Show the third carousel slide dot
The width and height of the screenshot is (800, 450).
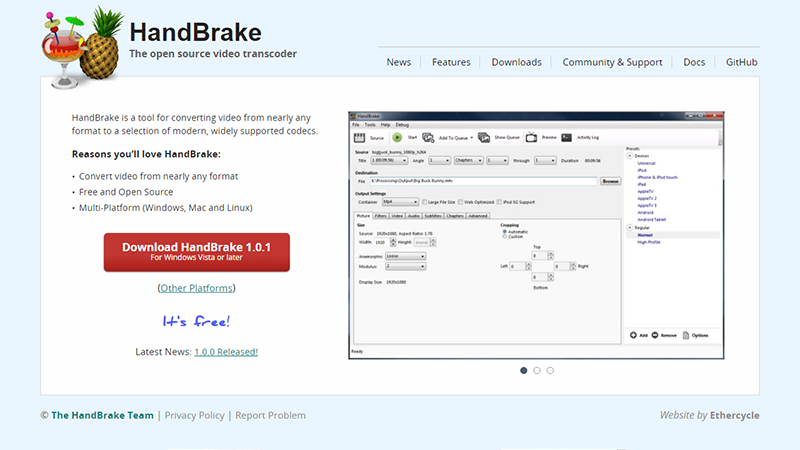(x=550, y=370)
